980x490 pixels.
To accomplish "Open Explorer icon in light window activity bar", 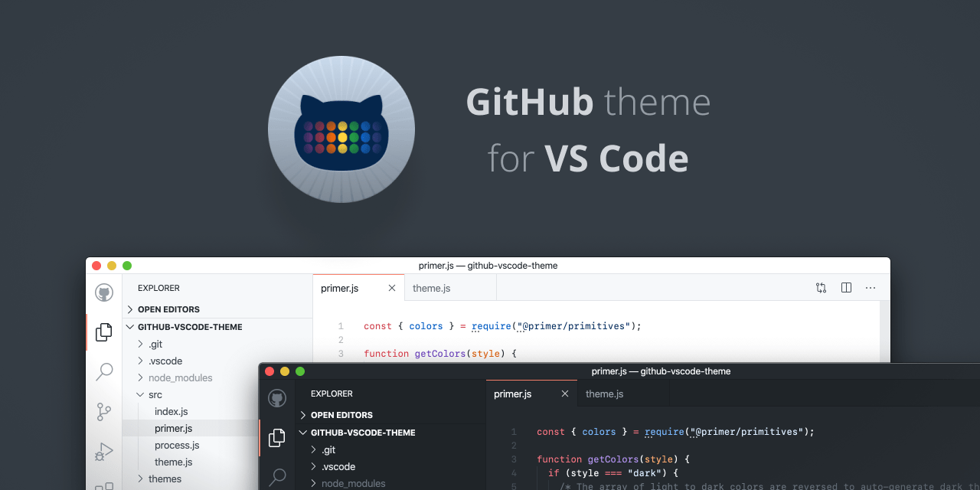I will pos(103,332).
